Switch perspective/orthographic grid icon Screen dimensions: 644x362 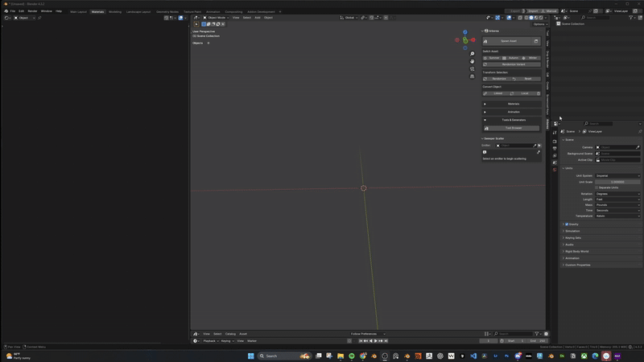click(x=472, y=76)
